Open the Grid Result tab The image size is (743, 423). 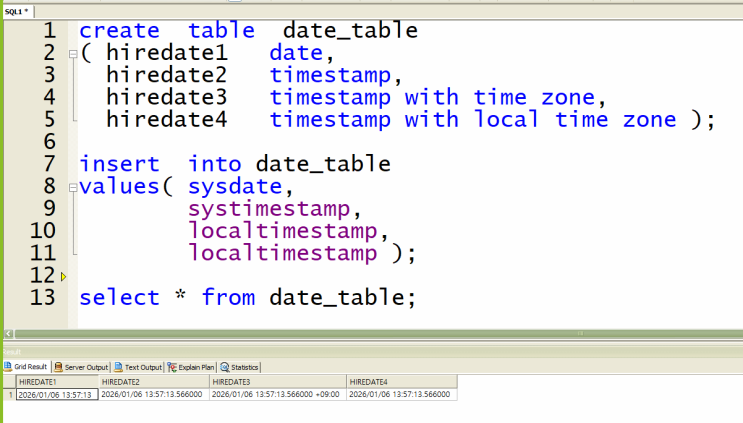click(26, 367)
